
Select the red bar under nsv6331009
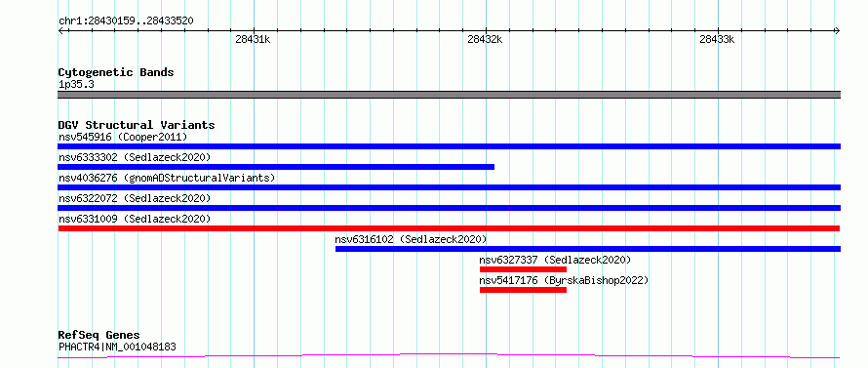[x=449, y=228]
